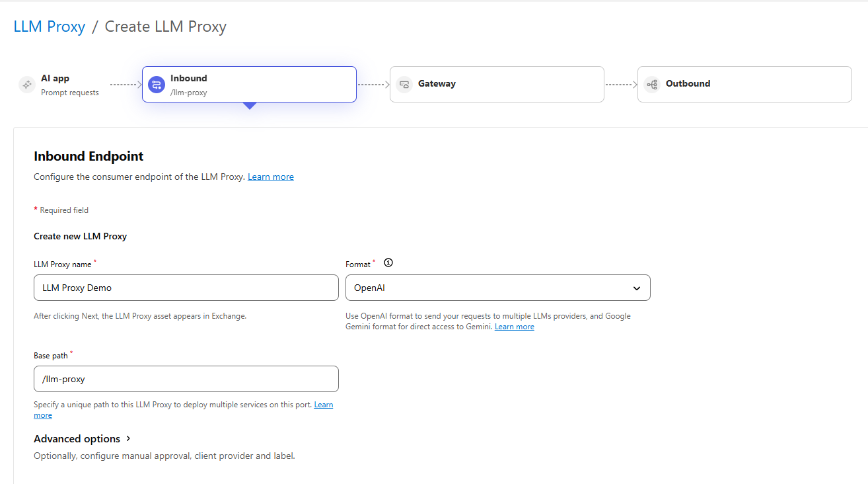Click the optional manual approval description text
The width and height of the screenshot is (868, 484).
(164, 456)
